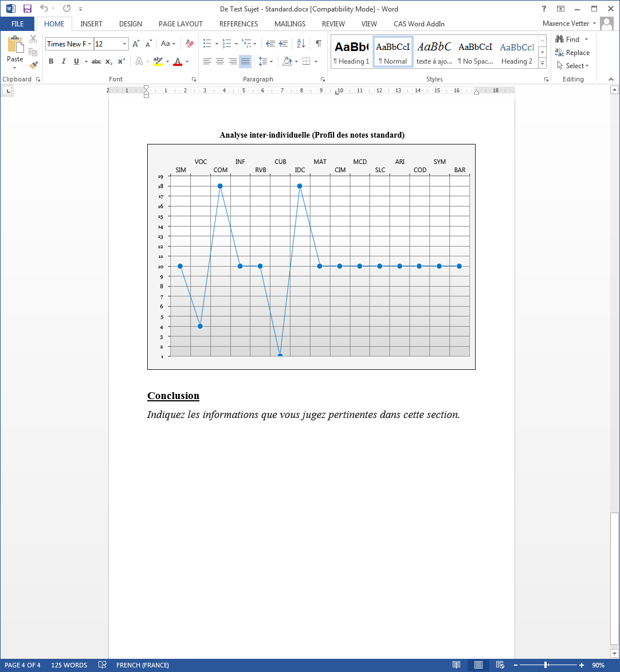Switch to the PAGE LAYOUT ribbon tab

[x=180, y=24]
